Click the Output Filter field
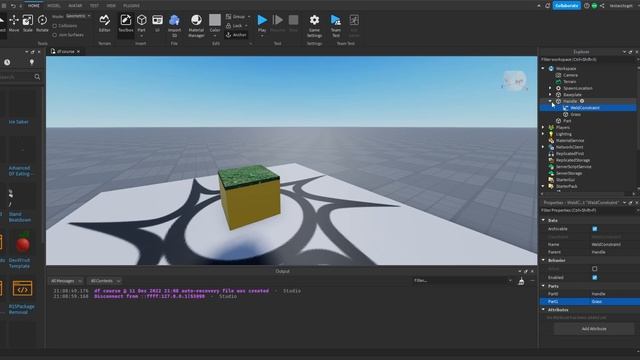The image size is (640, 360). pos(462,281)
